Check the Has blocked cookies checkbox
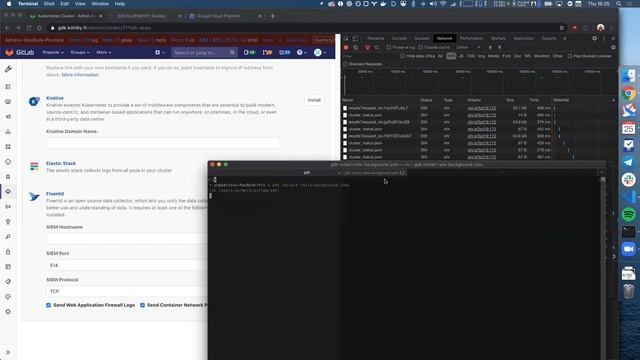 tap(570, 56)
